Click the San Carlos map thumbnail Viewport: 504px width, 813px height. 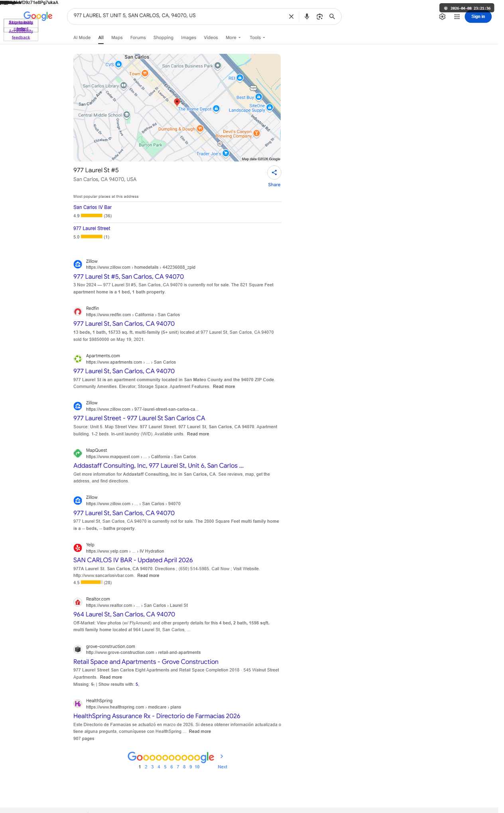click(x=177, y=108)
